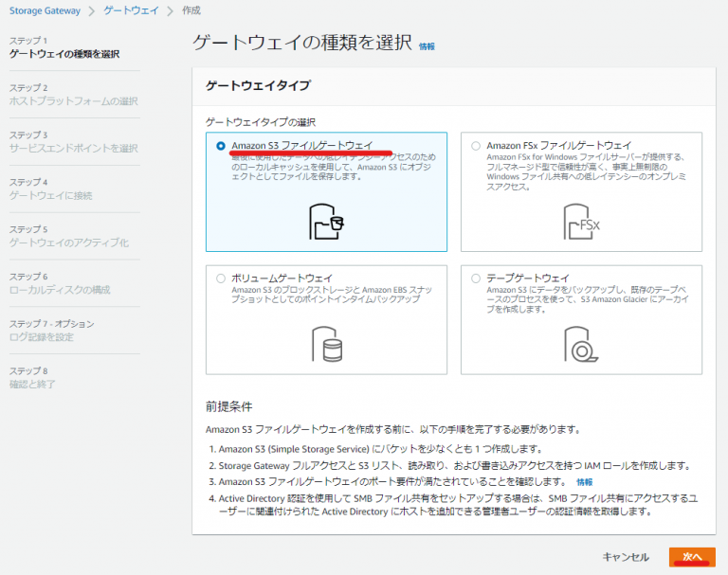Click the volume gateway description about Amazon EBS snapshots
This screenshot has width=728, height=575.
click(x=332, y=295)
